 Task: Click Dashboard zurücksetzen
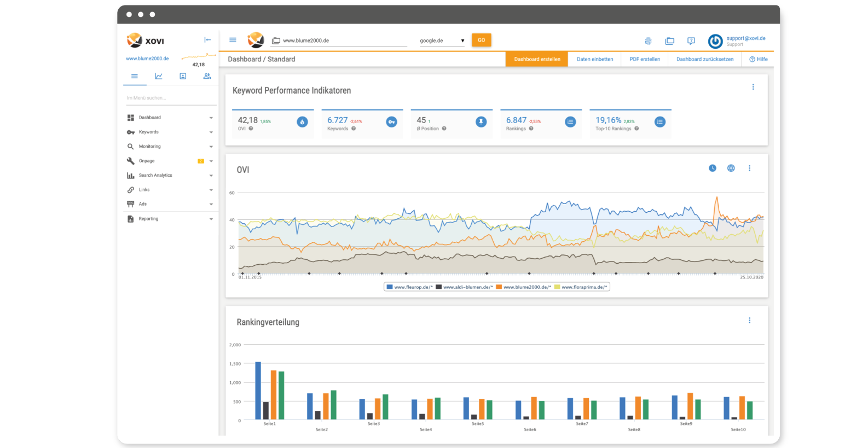pyautogui.click(x=705, y=59)
